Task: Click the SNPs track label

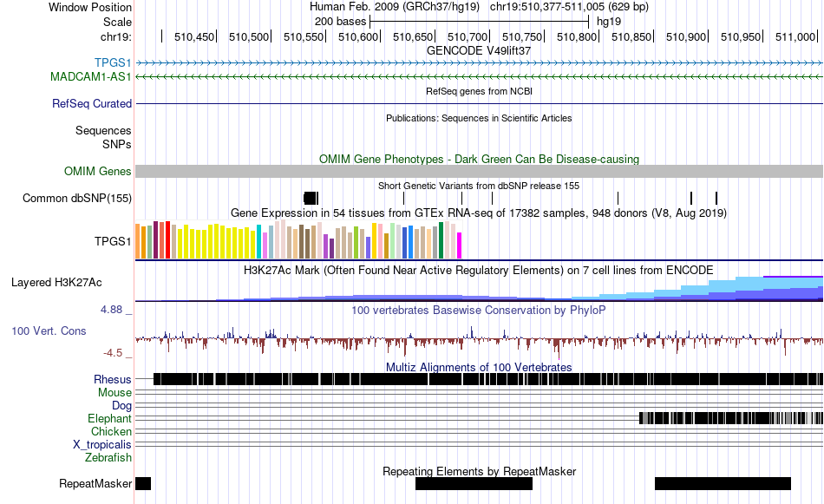Action: point(117,144)
